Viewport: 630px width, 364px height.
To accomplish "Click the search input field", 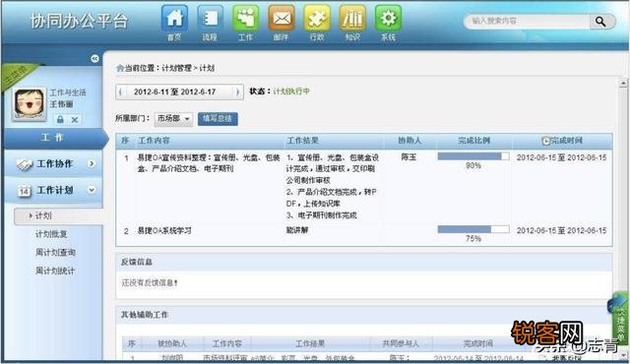I will [528, 21].
